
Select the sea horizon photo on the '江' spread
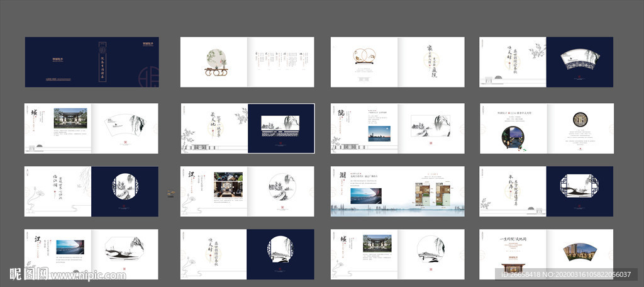(70, 247)
